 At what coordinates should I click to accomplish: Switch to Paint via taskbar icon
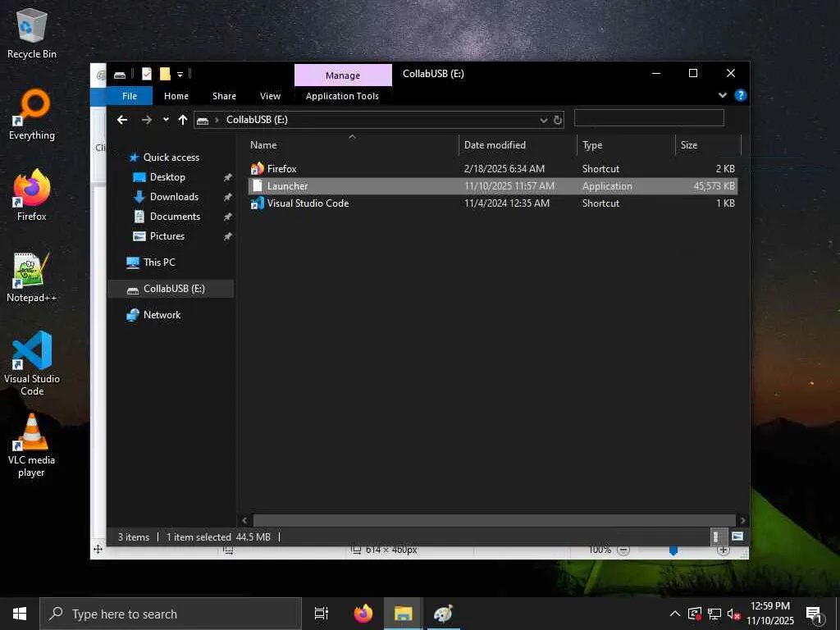tap(444, 614)
